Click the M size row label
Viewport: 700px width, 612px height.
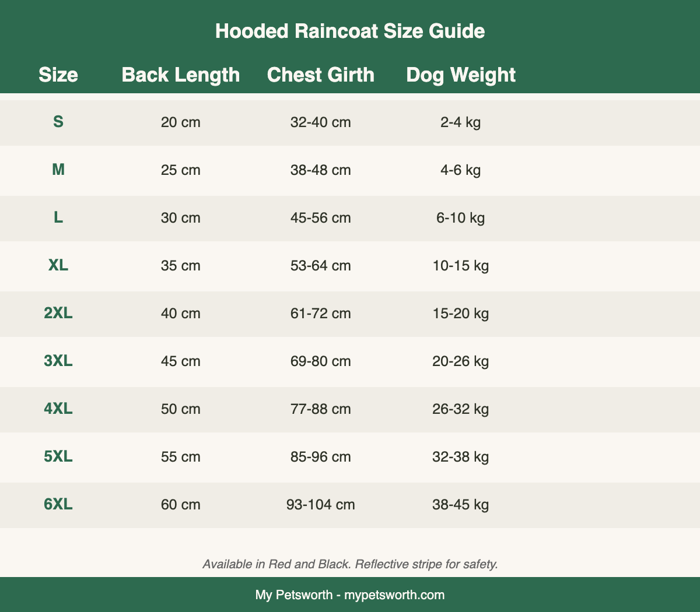[58, 170]
